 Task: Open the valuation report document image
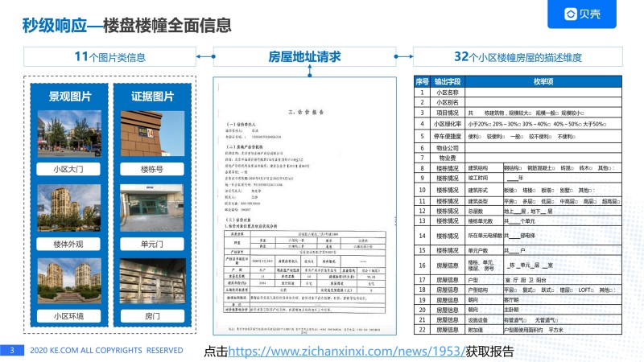click(x=304, y=206)
